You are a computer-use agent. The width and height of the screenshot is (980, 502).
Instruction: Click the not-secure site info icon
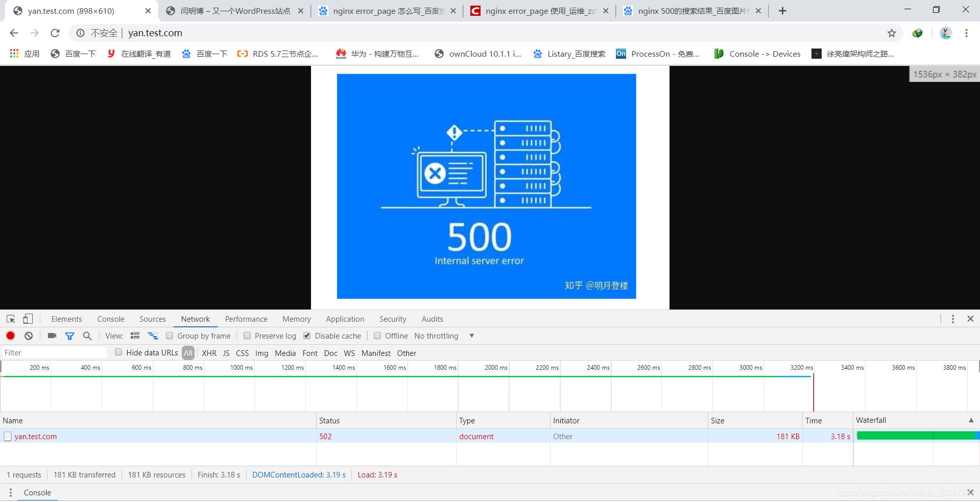(80, 33)
